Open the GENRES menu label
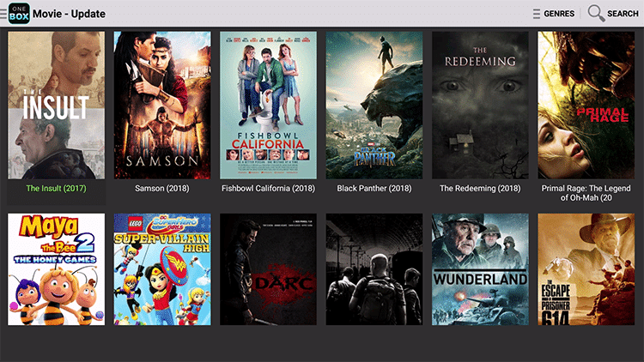The width and height of the screenshot is (644, 362). pos(559,14)
